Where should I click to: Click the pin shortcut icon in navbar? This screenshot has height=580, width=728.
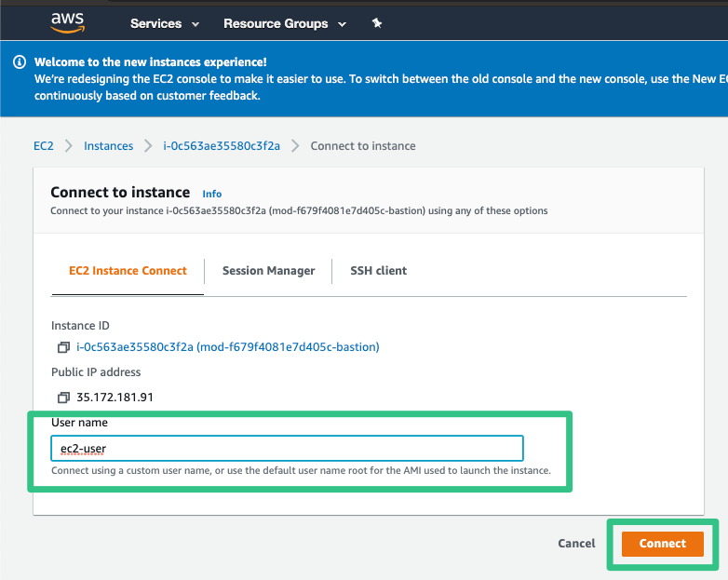click(x=377, y=23)
